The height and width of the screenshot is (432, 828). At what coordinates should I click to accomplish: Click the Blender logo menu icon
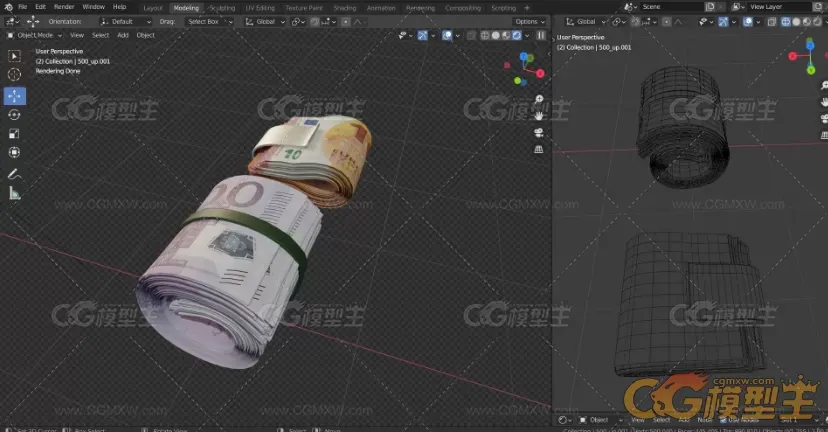click(8, 7)
